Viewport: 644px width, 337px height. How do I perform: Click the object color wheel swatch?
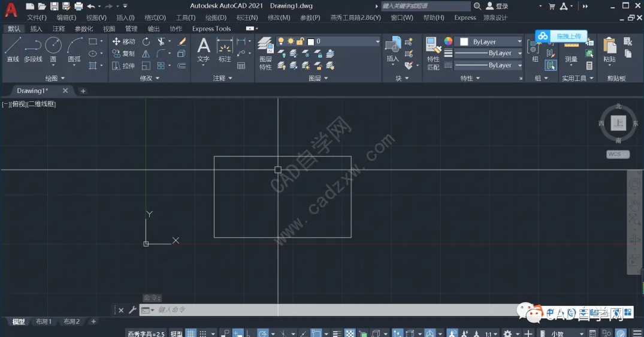click(448, 41)
